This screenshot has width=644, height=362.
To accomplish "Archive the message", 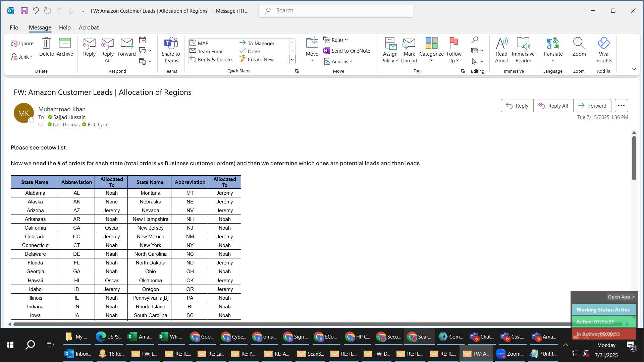I will click(x=65, y=47).
